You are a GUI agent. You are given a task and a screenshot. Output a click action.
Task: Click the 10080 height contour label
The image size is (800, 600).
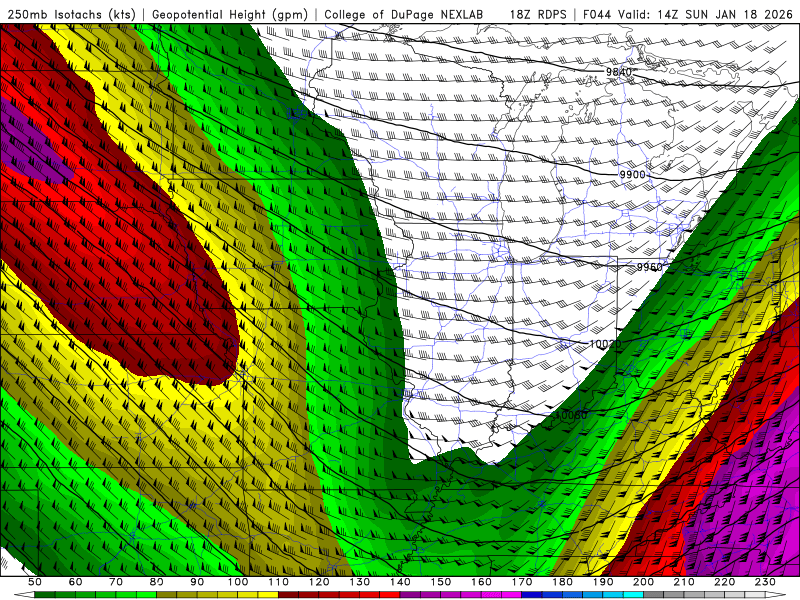point(571,415)
